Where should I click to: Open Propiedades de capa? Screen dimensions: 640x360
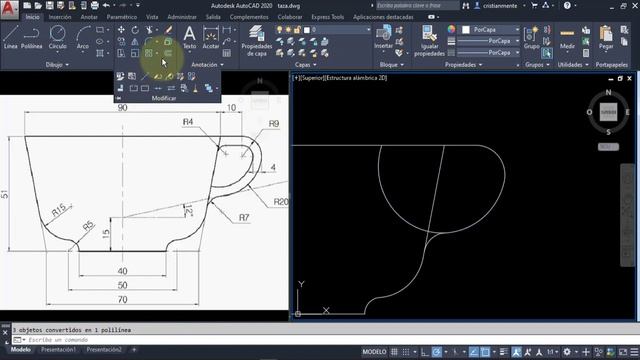[257, 41]
